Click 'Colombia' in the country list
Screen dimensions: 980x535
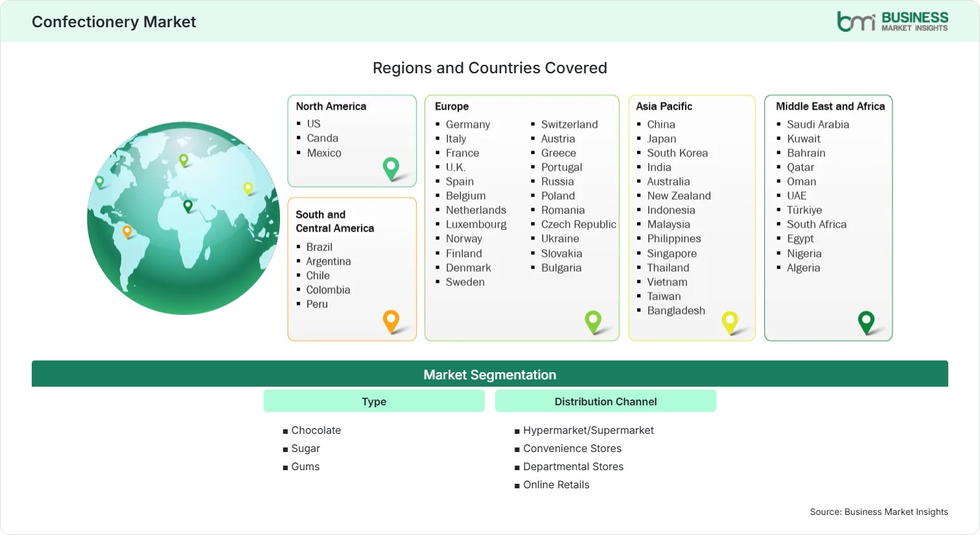[328, 290]
